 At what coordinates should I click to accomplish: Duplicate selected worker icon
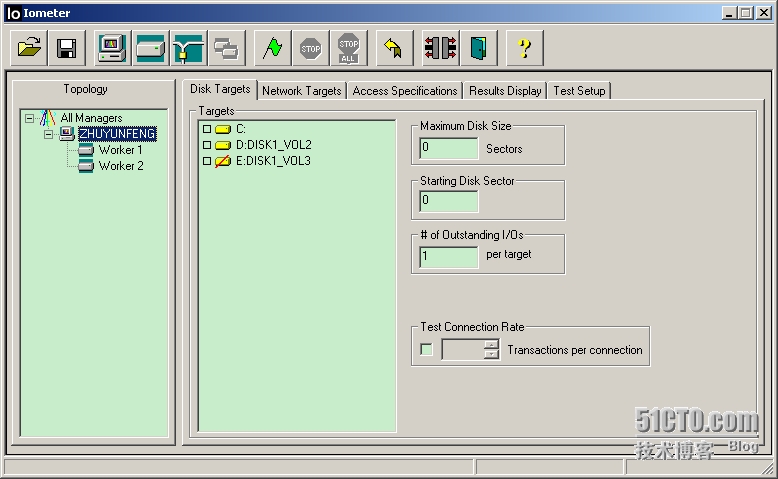click(x=227, y=48)
